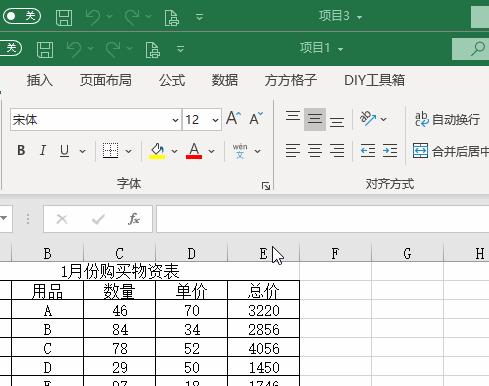Align text right
Viewport: 489px width, 386px height.
point(337,151)
